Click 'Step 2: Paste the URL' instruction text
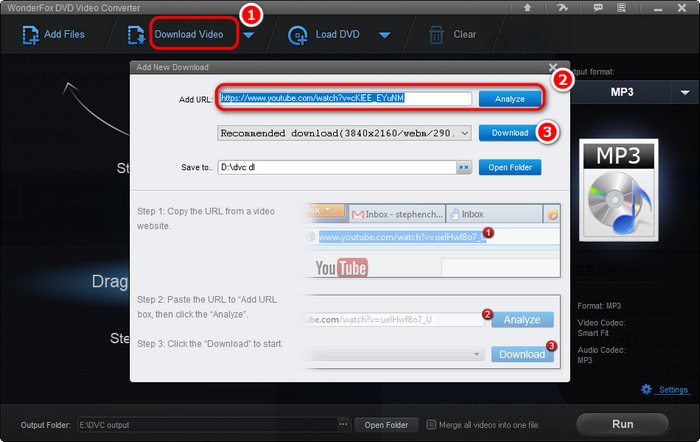This screenshot has width=700, height=442. (x=207, y=307)
